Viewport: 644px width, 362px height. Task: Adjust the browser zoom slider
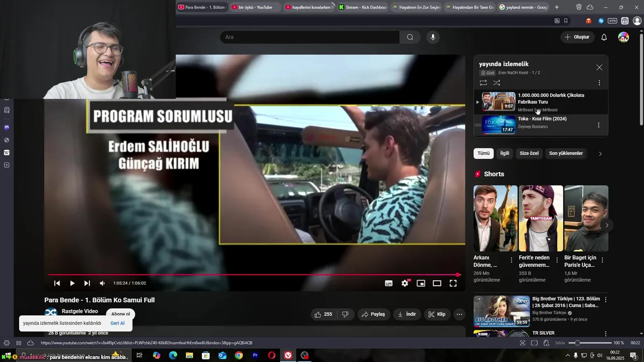pyautogui.click(x=590, y=343)
